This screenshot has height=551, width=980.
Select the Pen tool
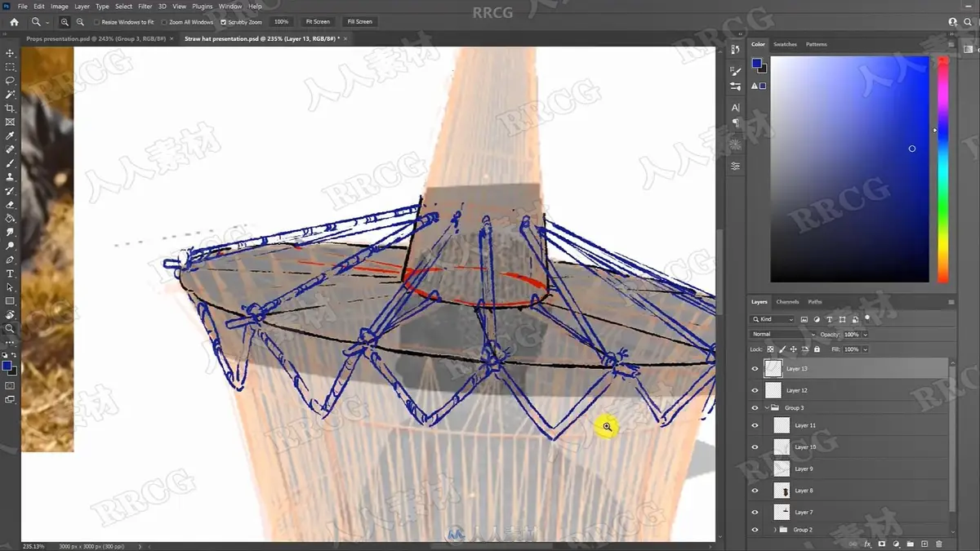tap(10, 260)
